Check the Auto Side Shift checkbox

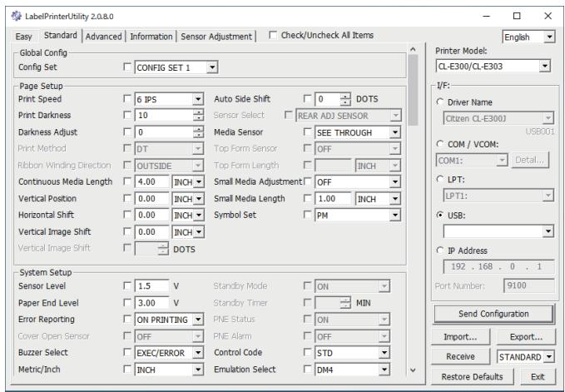pos(308,99)
